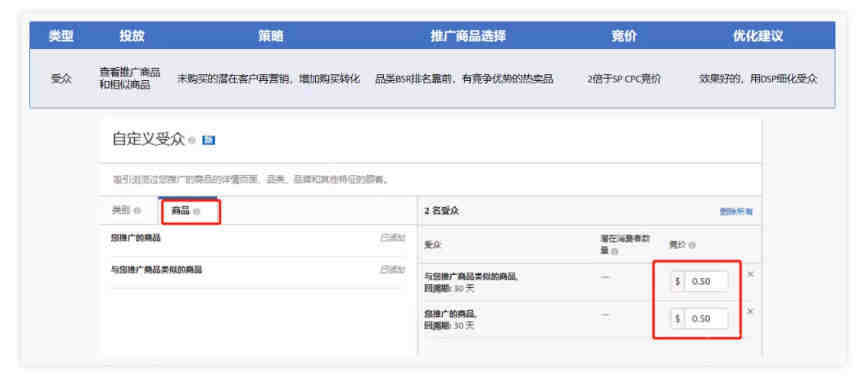The image size is (867, 381).
Task: Click the 效果好的，用DSP细化受众 cell
Action: (758, 79)
